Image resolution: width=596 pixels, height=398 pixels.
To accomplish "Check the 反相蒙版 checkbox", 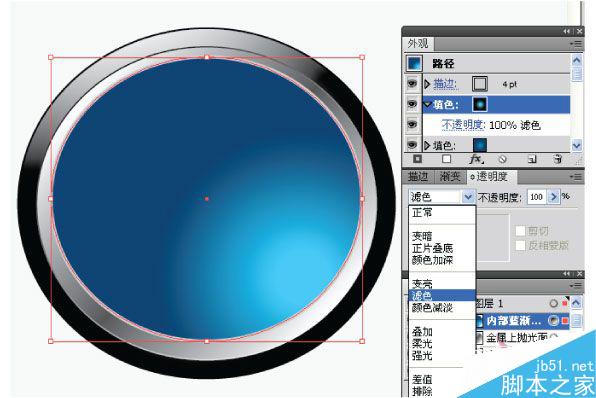I will (x=520, y=246).
